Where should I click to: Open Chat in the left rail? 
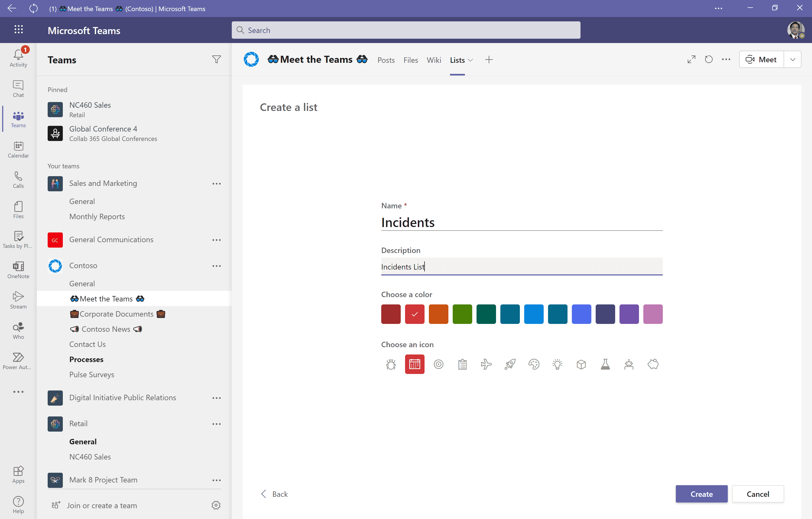tap(18, 89)
